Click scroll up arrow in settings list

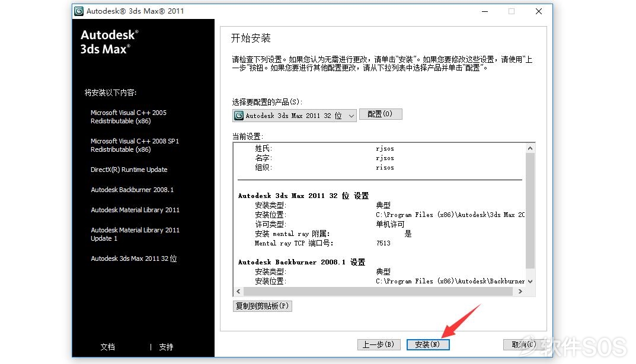[530, 149]
